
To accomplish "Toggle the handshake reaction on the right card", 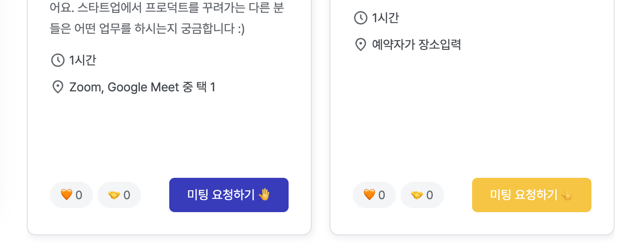I will (x=422, y=195).
